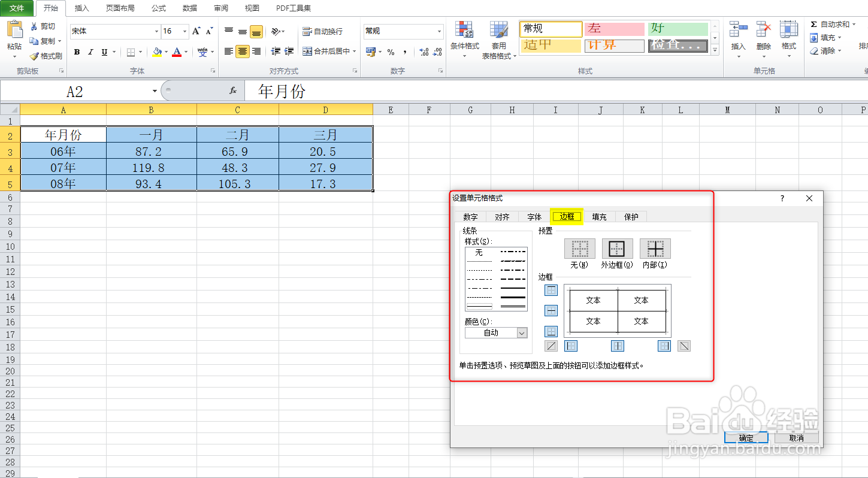
Task: Click the text orientation icon
Action: tap(275, 31)
